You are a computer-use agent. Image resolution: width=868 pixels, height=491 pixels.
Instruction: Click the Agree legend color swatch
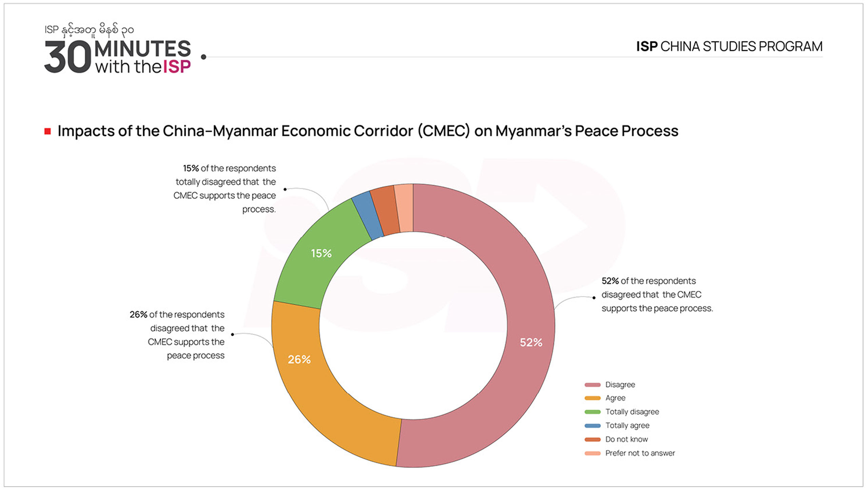pyautogui.click(x=592, y=398)
